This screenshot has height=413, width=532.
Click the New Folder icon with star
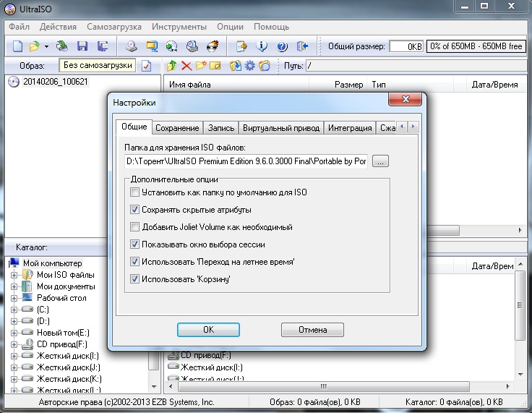201,65
